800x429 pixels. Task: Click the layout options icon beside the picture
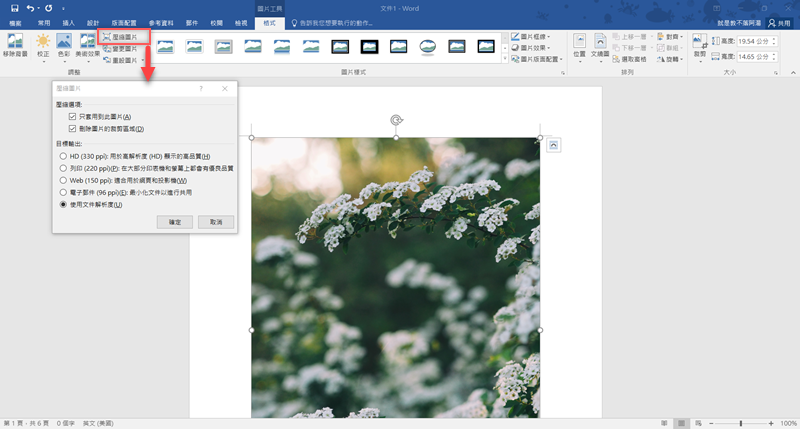tap(555, 145)
